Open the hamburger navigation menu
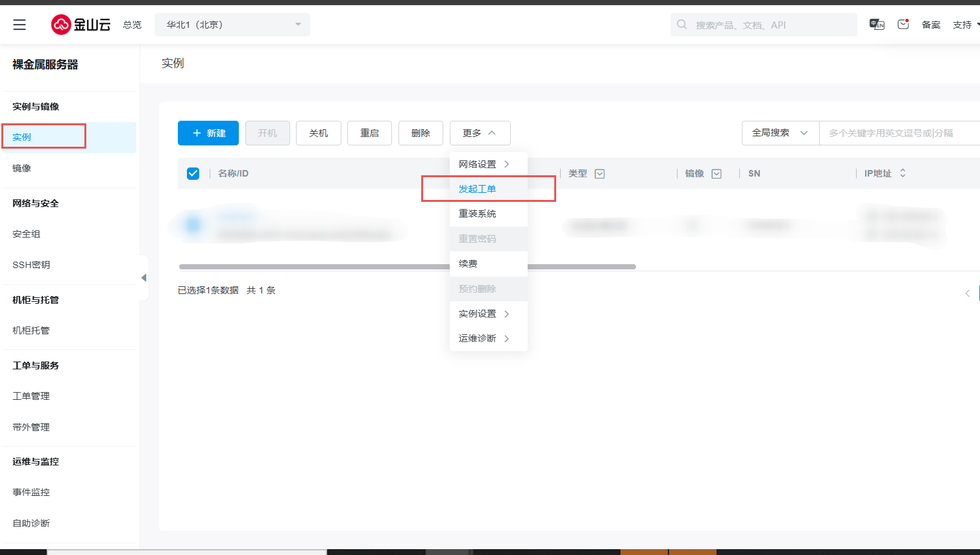The height and width of the screenshot is (555, 980). (19, 25)
